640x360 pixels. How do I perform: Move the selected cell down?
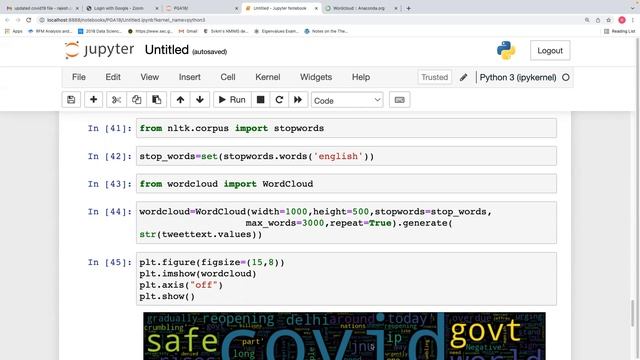click(200, 100)
